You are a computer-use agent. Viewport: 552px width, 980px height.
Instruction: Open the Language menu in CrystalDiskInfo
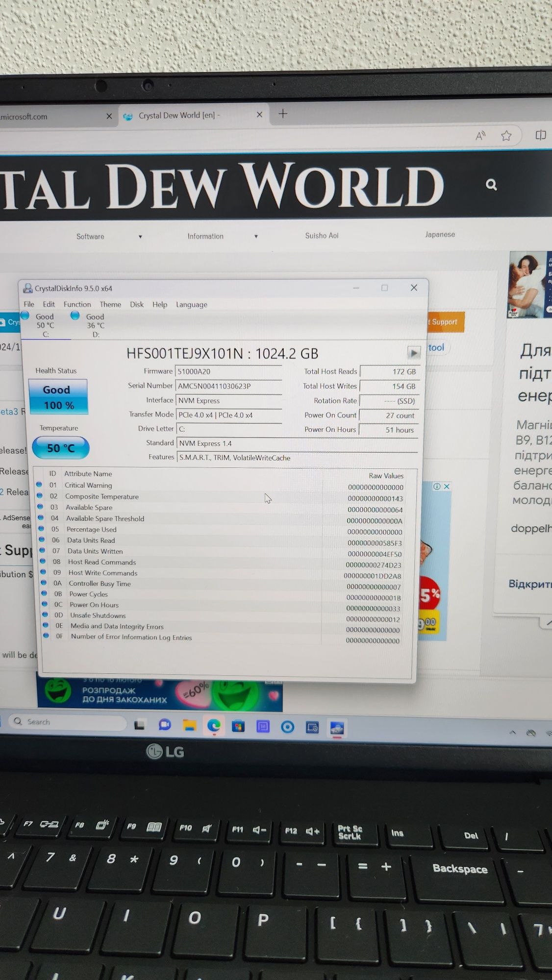tap(192, 305)
